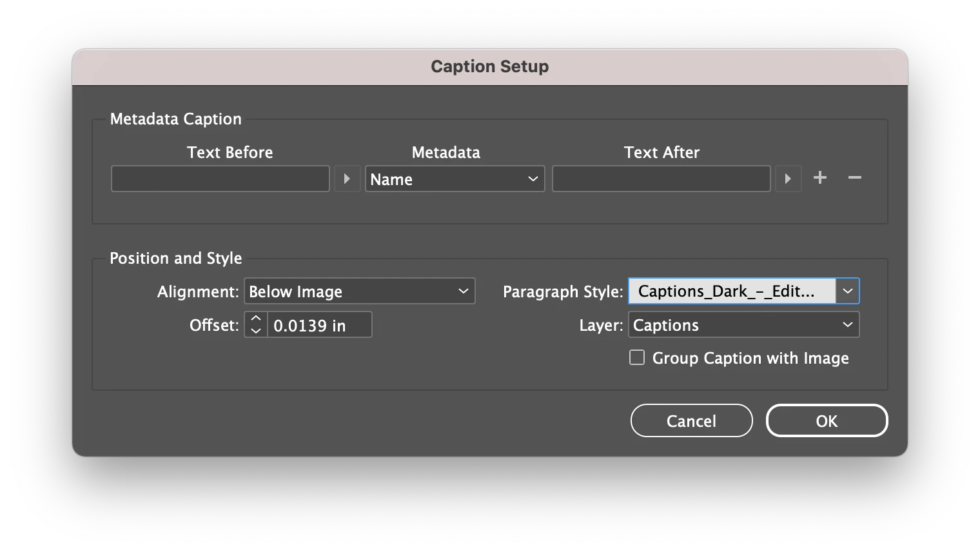Open the Metadata Name dropdown
This screenshot has width=980, height=552.
tap(455, 179)
